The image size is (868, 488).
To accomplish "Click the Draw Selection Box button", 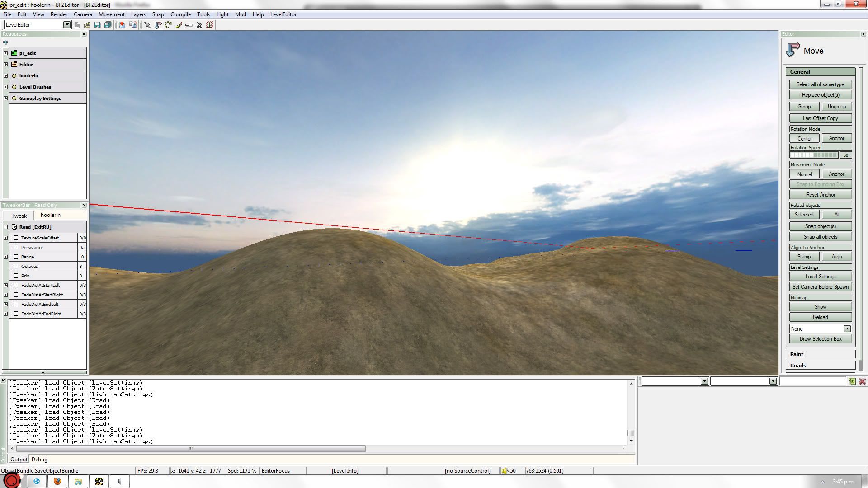I will pyautogui.click(x=820, y=339).
